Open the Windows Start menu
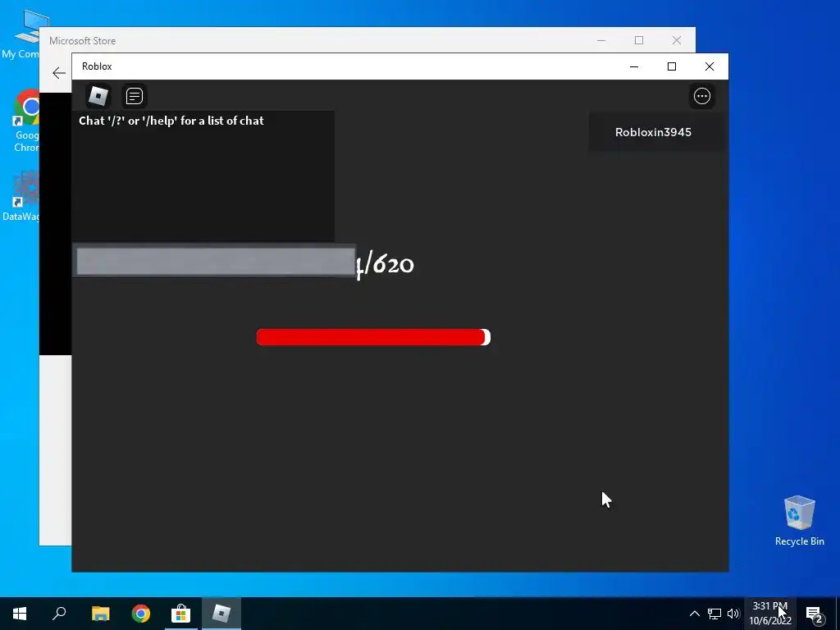840x630 pixels. [x=20, y=614]
